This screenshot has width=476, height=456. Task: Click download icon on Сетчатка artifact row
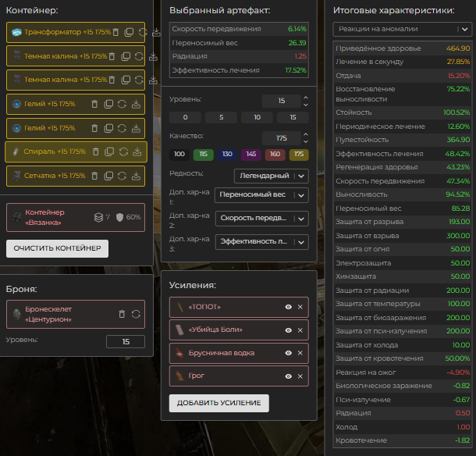point(136,176)
